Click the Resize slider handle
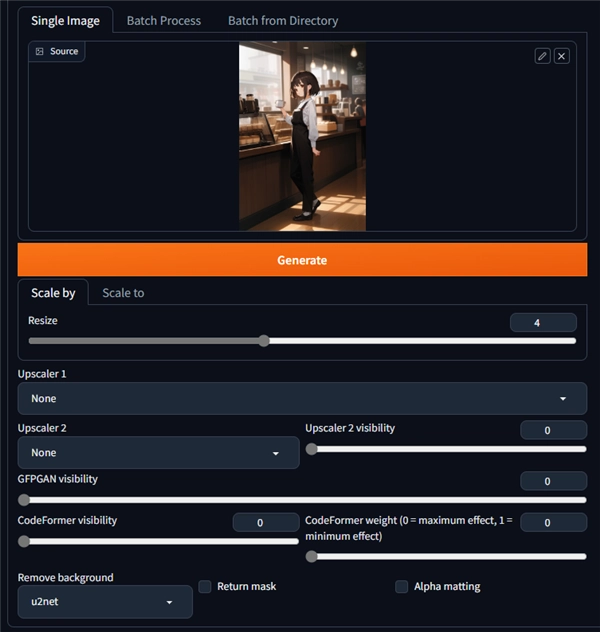Screen dimensions: 600x632 (264, 341)
